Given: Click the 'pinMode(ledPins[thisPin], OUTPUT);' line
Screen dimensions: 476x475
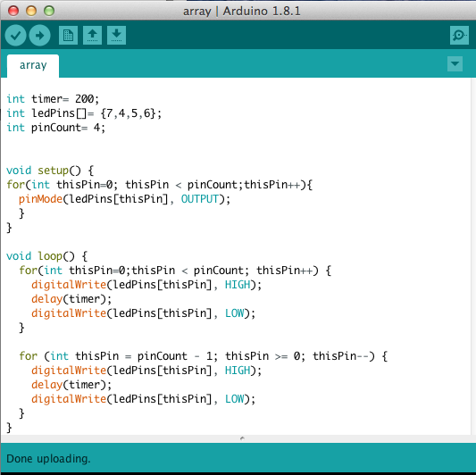Looking at the screenshot, I should pyautogui.click(x=124, y=199).
